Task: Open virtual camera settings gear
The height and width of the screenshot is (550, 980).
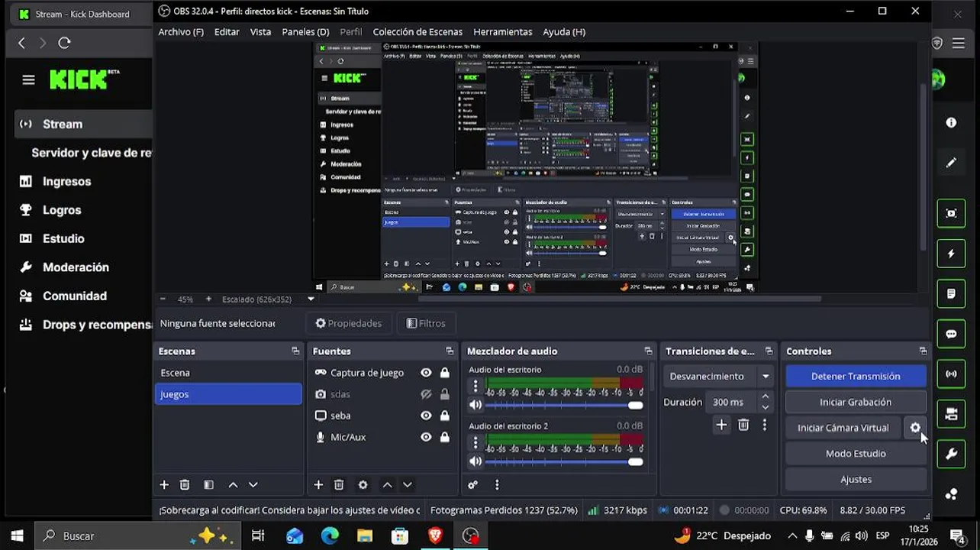Action: [x=915, y=428]
